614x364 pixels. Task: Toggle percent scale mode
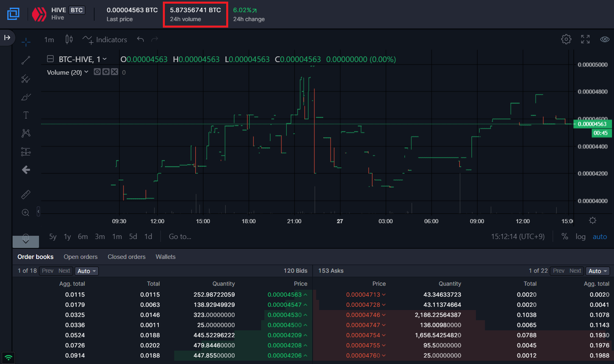pyautogui.click(x=564, y=237)
